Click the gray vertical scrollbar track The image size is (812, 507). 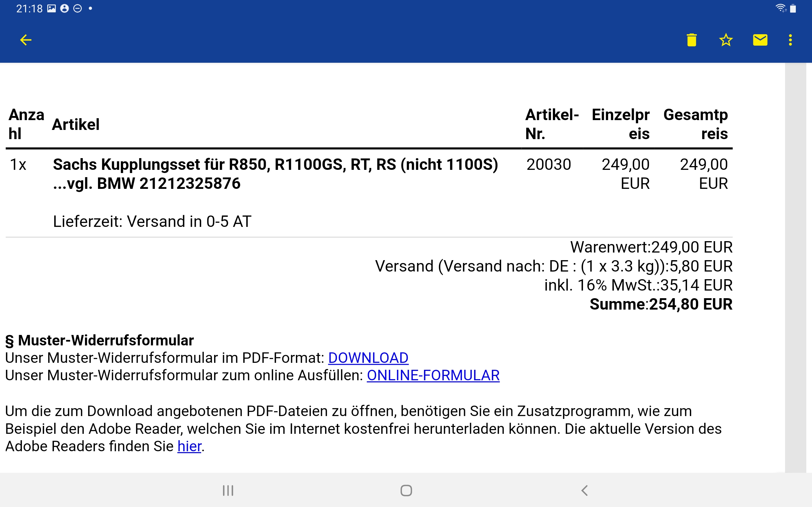[x=795, y=267]
